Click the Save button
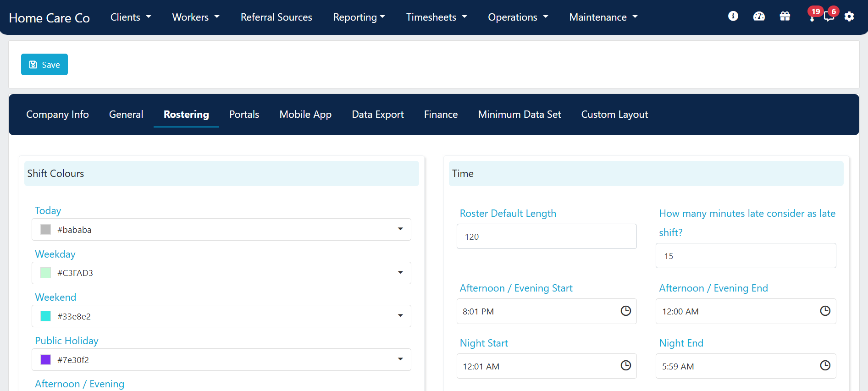 point(44,64)
